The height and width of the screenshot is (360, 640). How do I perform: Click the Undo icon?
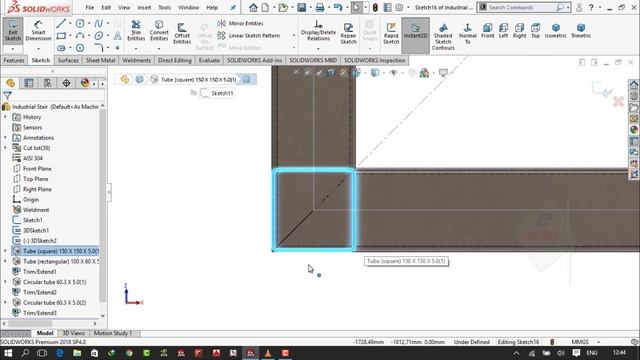point(338,7)
